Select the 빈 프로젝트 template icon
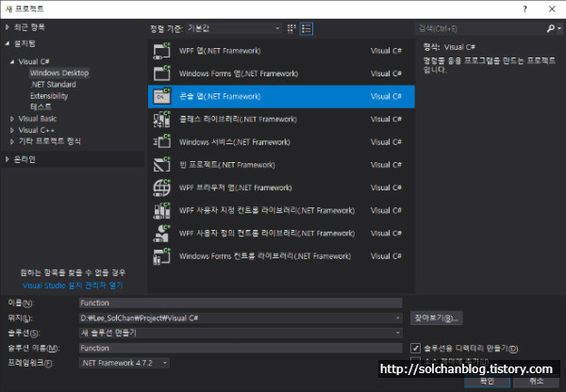This screenshot has width=566, height=392. pyautogui.click(x=161, y=165)
